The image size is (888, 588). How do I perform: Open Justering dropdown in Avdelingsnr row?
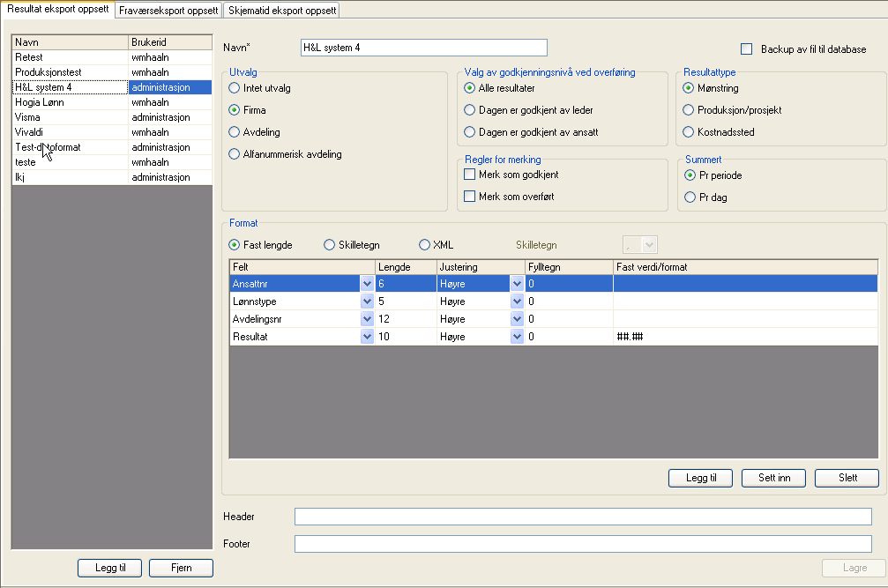pyautogui.click(x=517, y=318)
